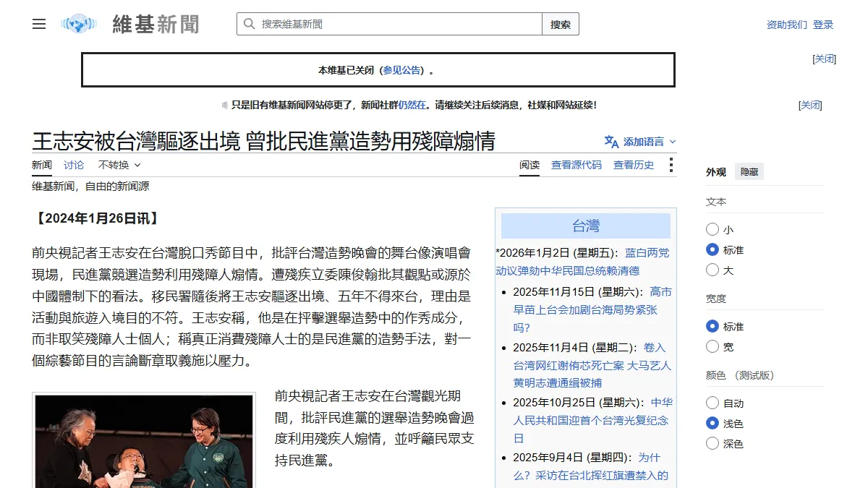This screenshot has height=488, width=868.
Task: Click the 隐藏 button in appearance panel
Action: tap(749, 172)
